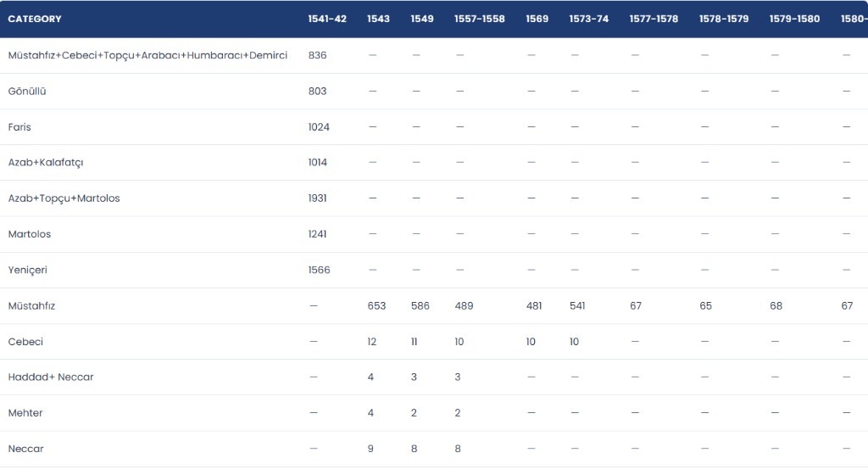Image resolution: width=868 pixels, height=475 pixels.
Task: Click the value 836
Action: point(317,55)
